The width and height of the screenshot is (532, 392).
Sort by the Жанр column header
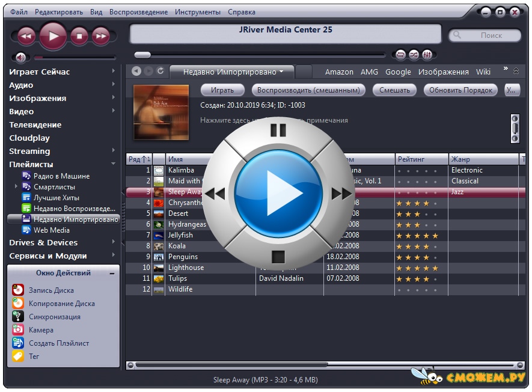tap(484, 159)
